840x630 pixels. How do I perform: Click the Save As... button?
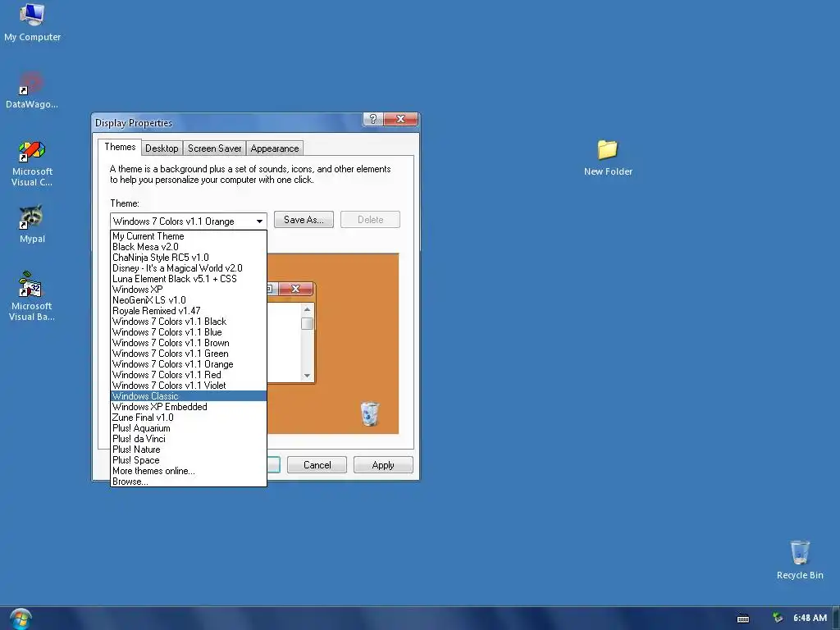pos(304,220)
